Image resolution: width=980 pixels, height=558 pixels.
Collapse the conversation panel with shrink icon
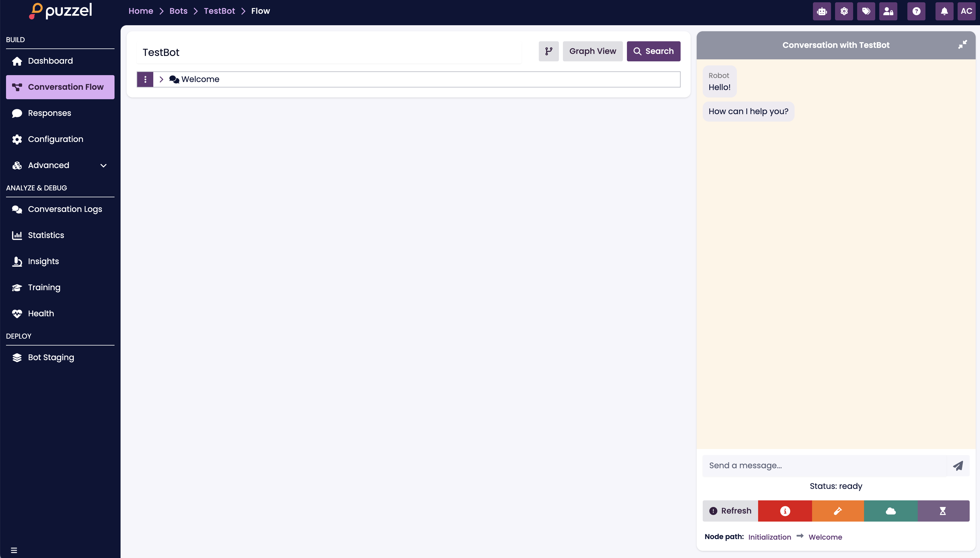962,44
